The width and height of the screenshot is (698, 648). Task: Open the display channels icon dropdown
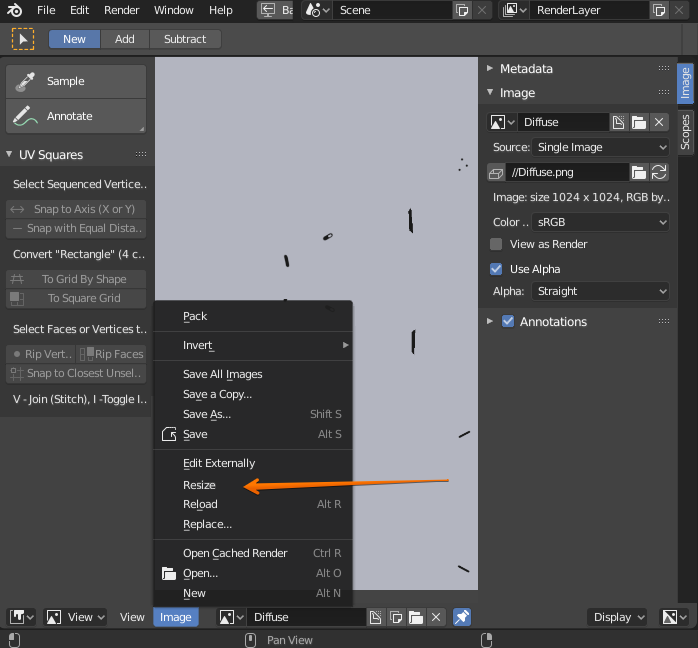[x=674, y=617]
